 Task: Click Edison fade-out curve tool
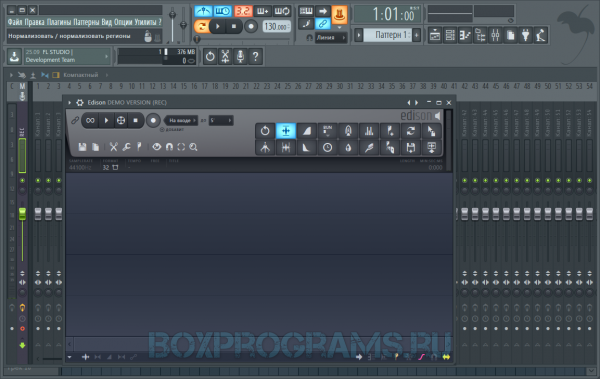pos(307,147)
